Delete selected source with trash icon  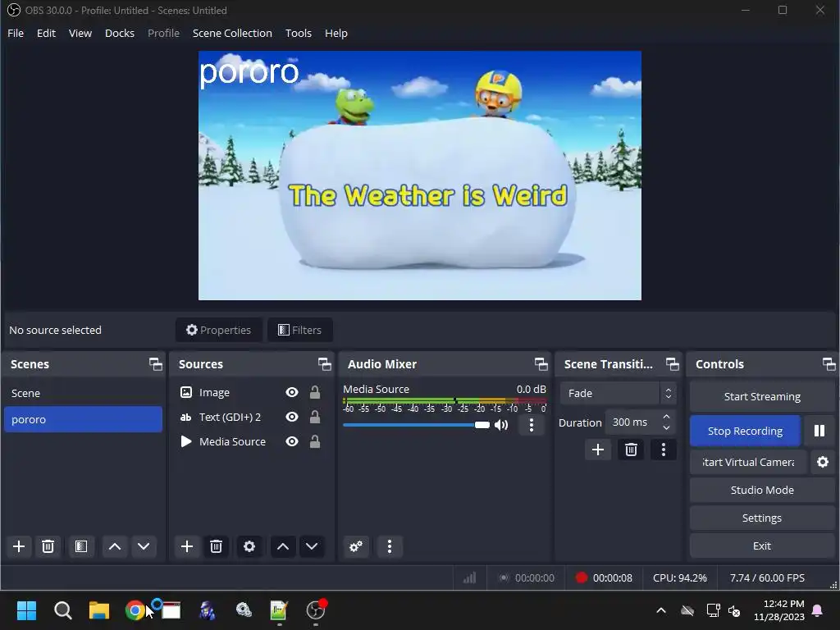tap(216, 546)
